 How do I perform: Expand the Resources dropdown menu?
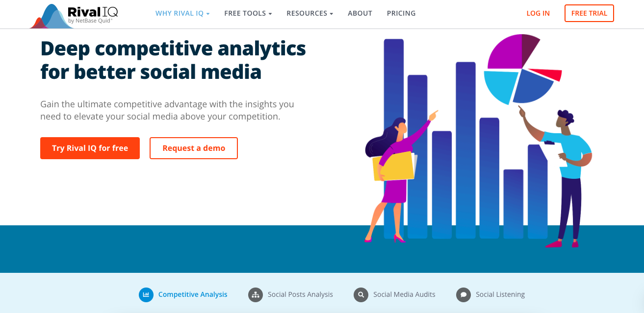tap(310, 13)
